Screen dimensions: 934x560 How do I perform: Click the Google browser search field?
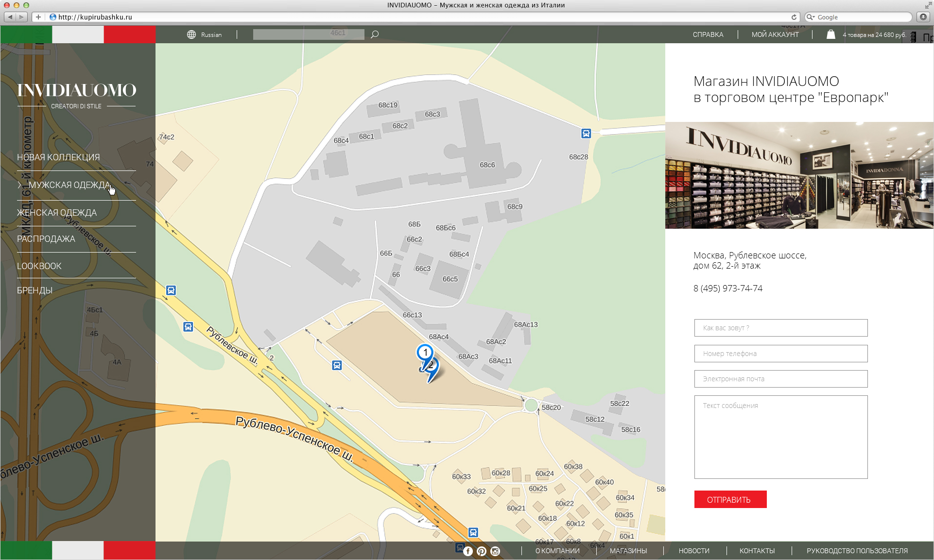point(859,17)
